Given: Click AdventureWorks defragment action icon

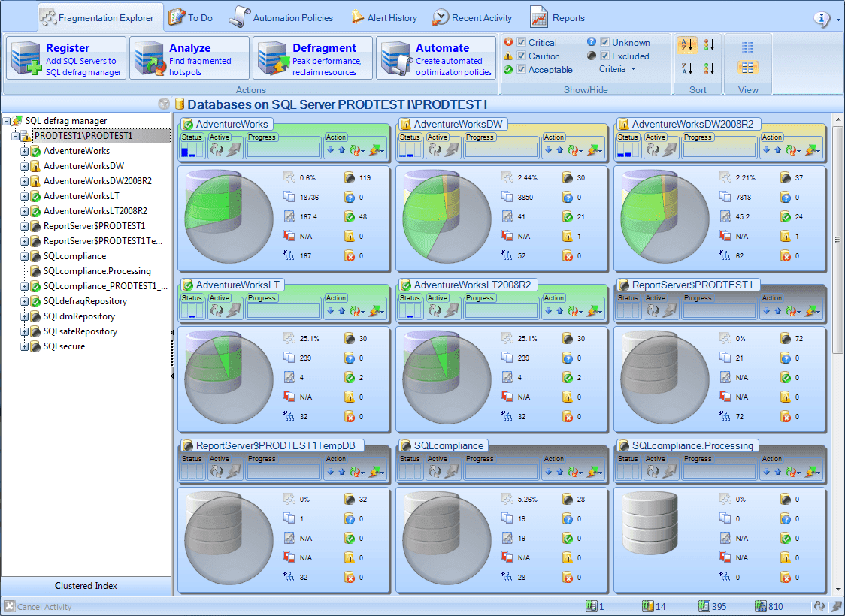Looking at the screenshot, I should 376,151.
